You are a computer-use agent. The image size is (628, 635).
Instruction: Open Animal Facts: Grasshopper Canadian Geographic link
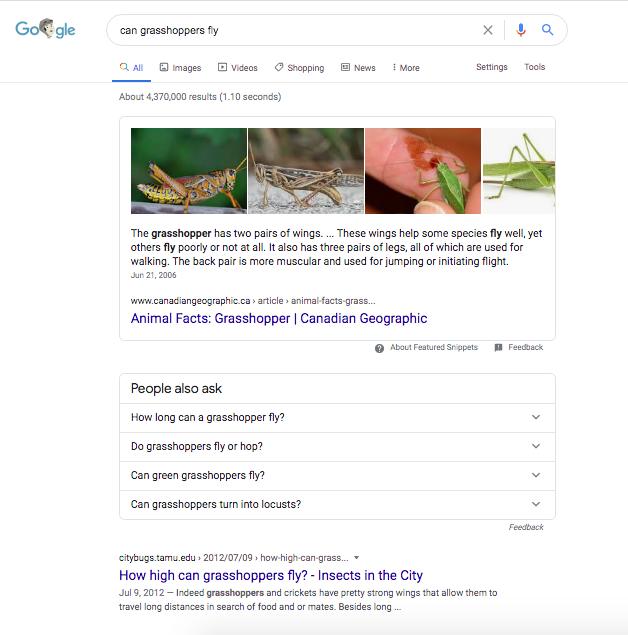[x=279, y=318]
